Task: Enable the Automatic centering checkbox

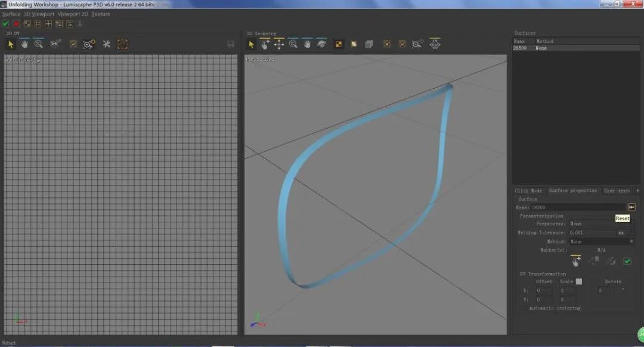Action: point(524,308)
